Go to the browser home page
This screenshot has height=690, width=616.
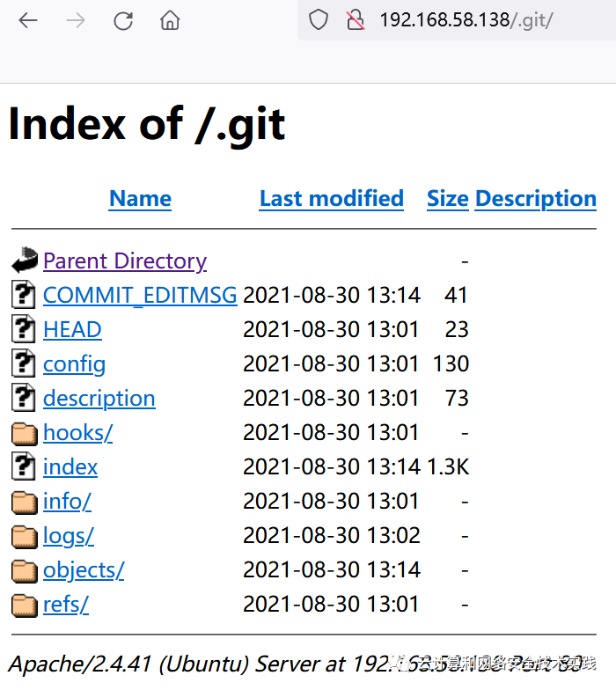coord(170,20)
